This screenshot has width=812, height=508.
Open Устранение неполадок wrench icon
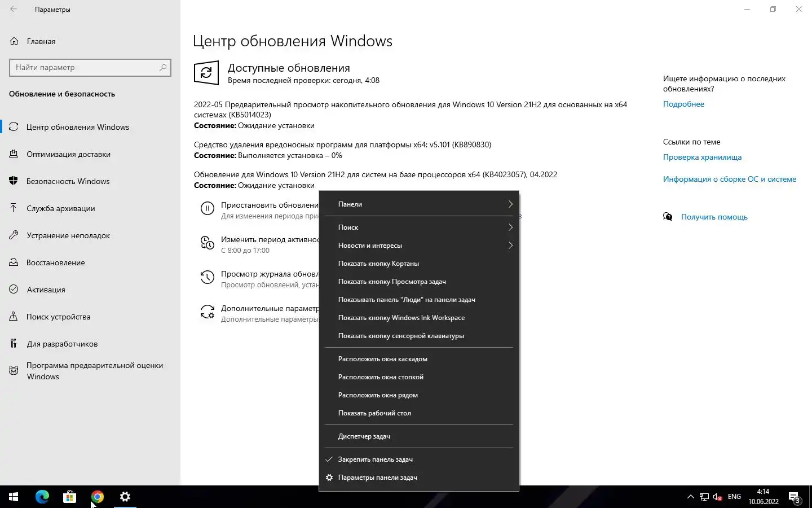pyautogui.click(x=14, y=235)
